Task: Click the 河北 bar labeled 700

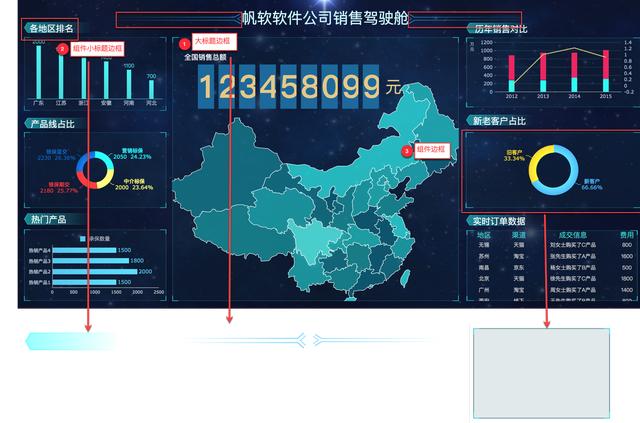Action: (151, 89)
